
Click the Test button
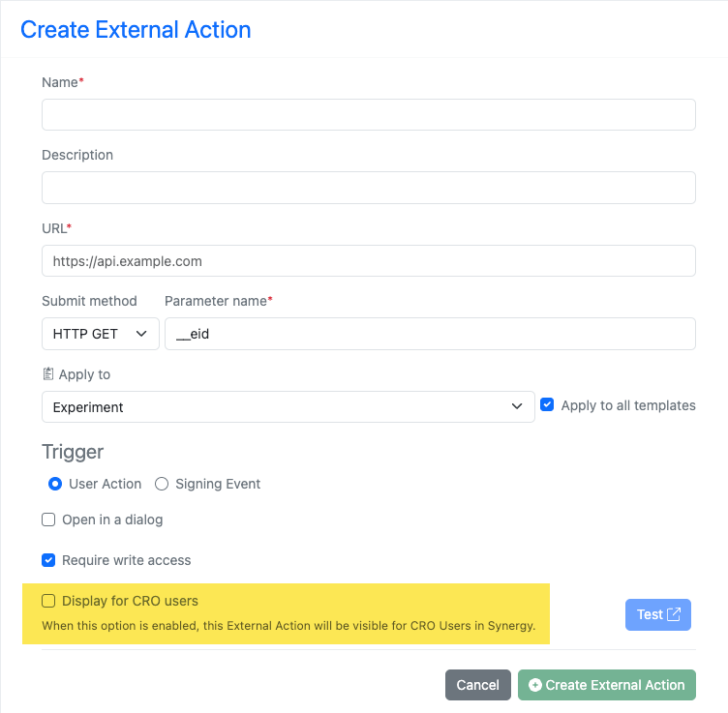tap(658, 614)
